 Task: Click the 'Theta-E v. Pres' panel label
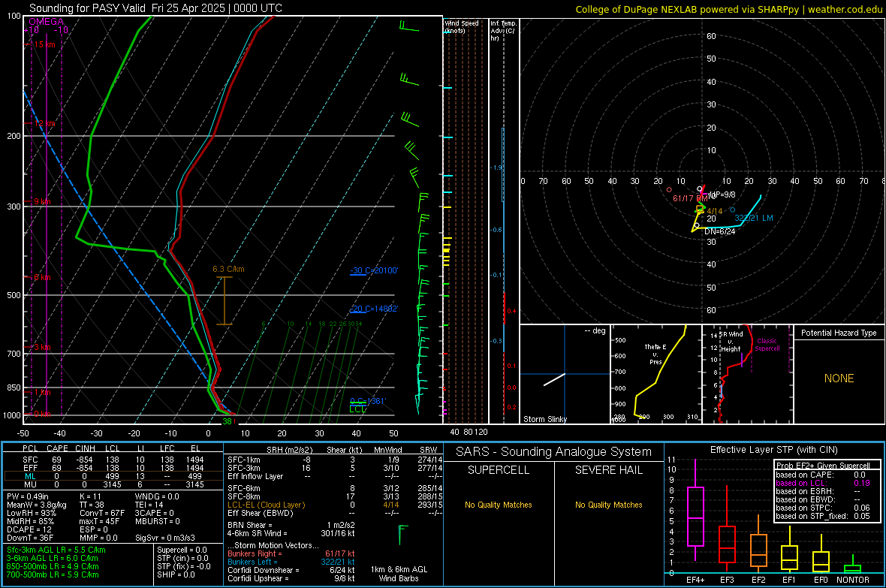click(655, 354)
